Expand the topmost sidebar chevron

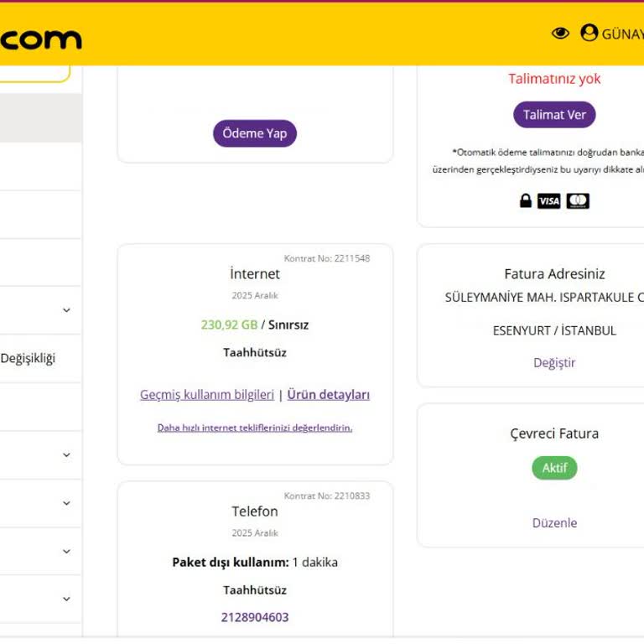point(66,310)
